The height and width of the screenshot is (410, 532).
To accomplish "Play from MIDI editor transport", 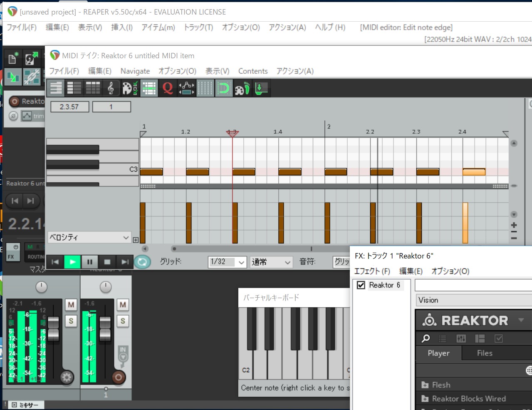I will (72, 262).
